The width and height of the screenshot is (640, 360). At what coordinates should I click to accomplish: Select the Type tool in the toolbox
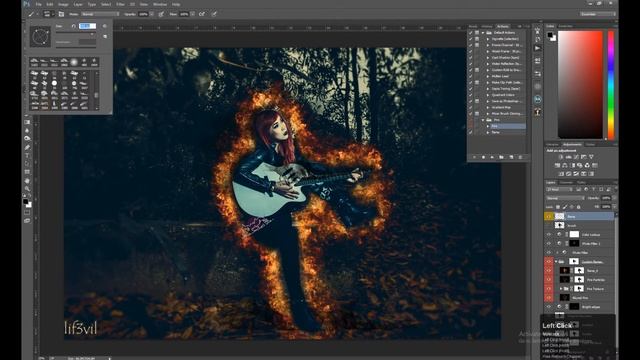27,156
